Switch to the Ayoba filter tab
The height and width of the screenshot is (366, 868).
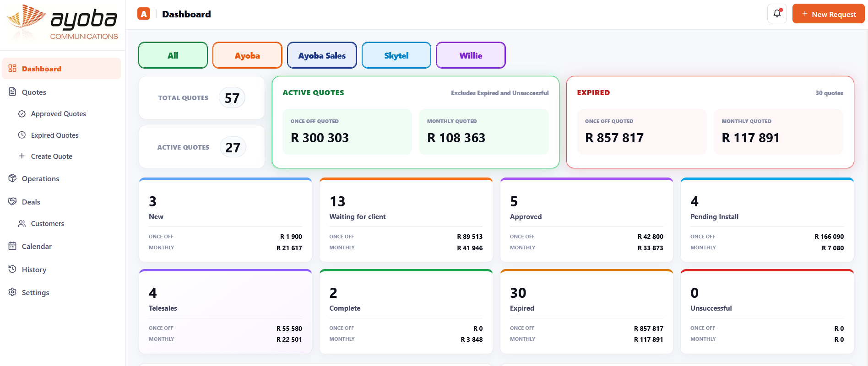[247, 55]
